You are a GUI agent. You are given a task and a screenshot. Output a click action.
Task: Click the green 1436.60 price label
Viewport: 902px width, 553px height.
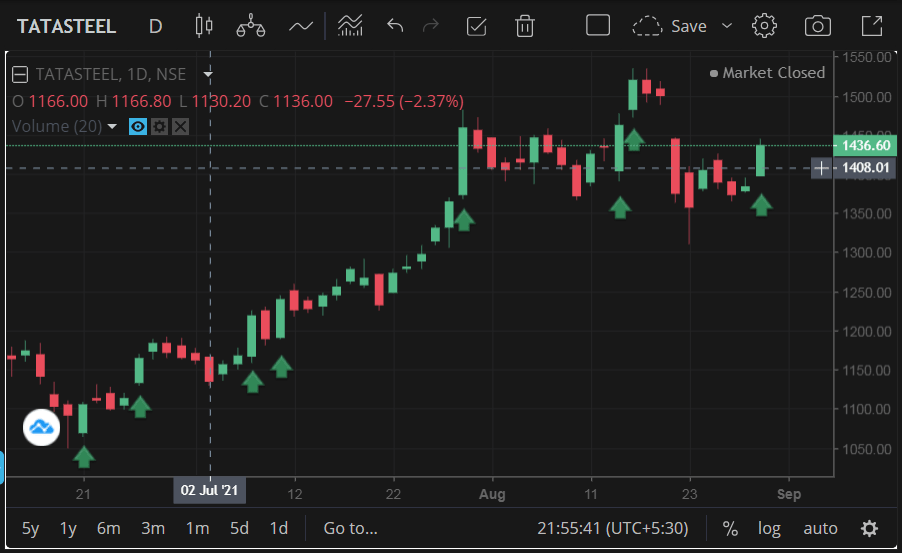pyautogui.click(x=865, y=145)
